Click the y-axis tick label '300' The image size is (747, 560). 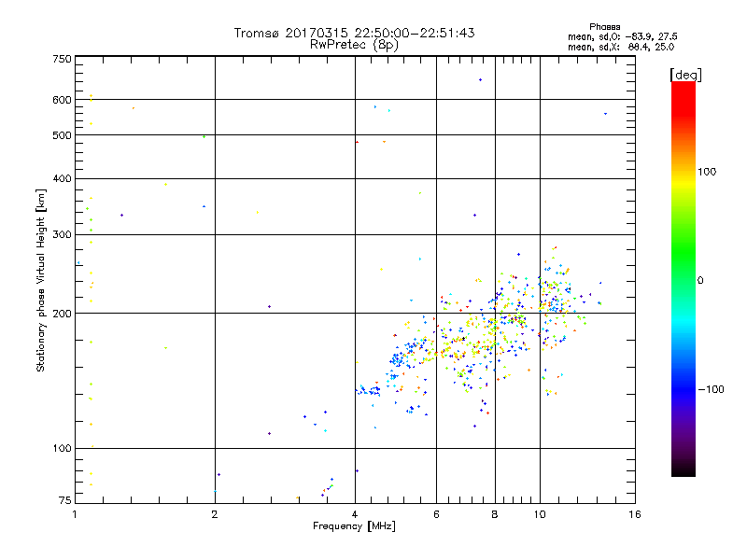(62, 235)
